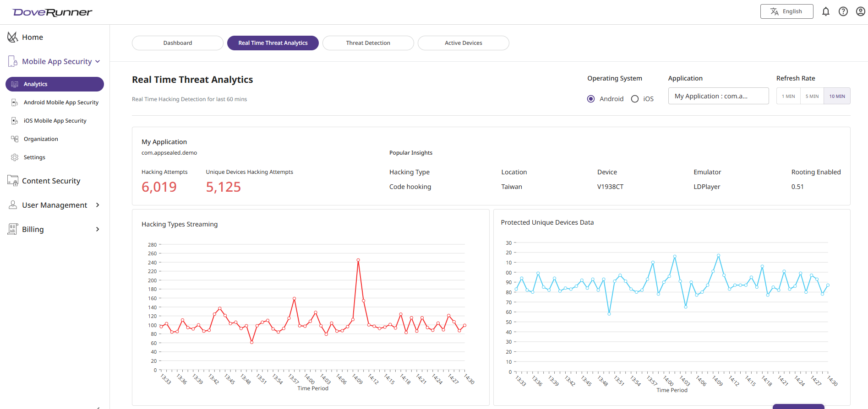Screen dimensions: 868x409
Task: Set refresh rate to 5 MIN
Action: pyautogui.click(x=812, y=96)
